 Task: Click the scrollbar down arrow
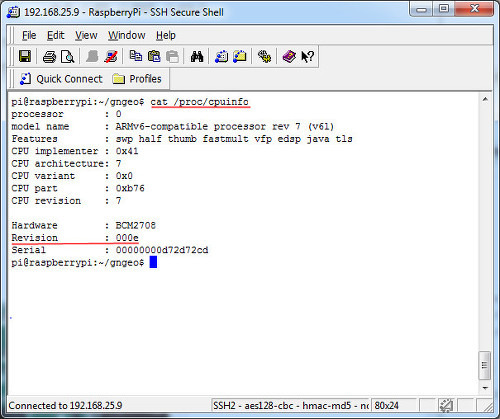point(485,388)
